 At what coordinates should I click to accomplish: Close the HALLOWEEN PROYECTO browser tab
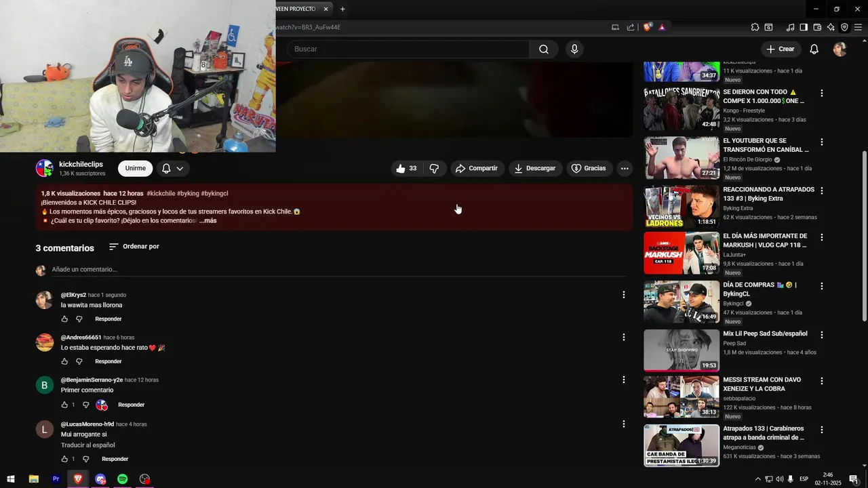click(x=325, y=9)
